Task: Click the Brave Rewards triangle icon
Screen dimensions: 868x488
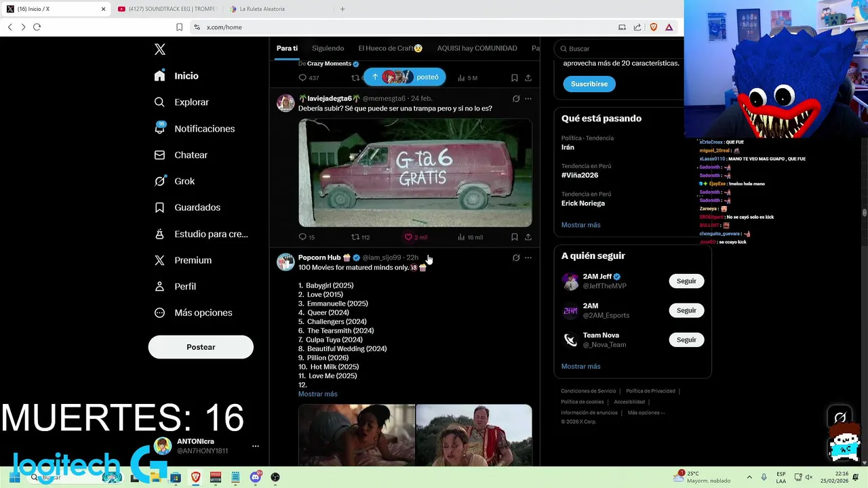Action: click(x=669, y=27)
